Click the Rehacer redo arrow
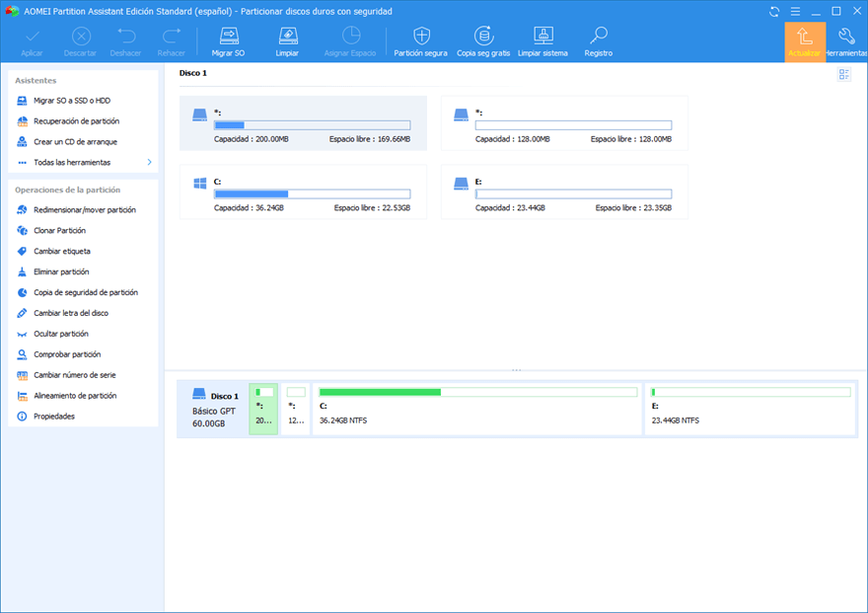The height and width of the screenshot is (613, 868). click(171, 37)
